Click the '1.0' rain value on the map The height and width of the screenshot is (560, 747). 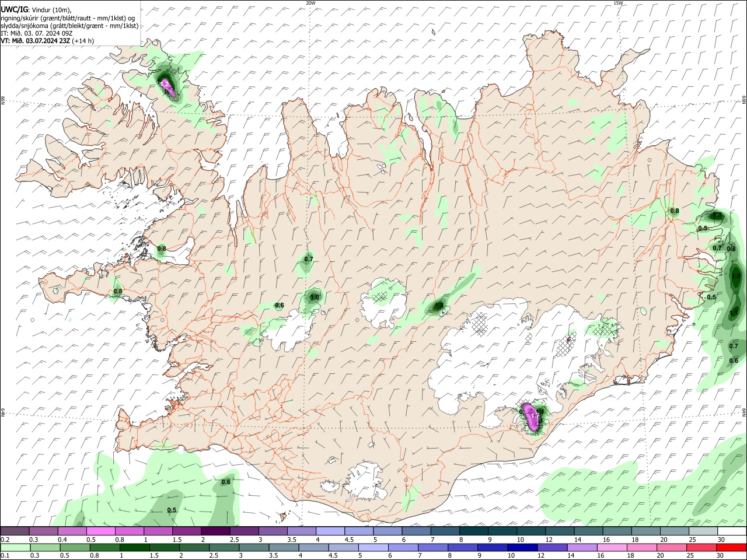(x=315, y=297)
